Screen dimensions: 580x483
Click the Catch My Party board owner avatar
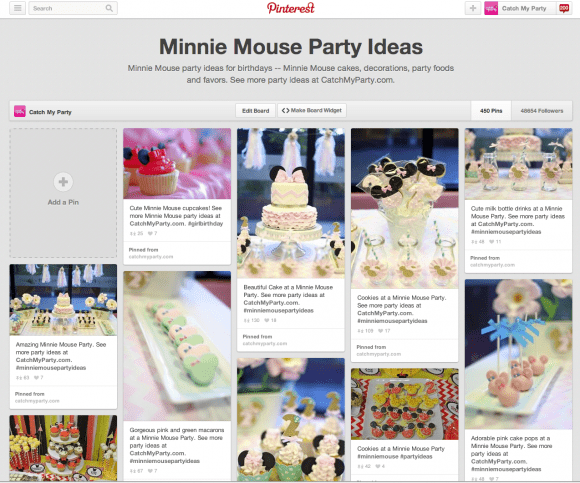pos(20,111)
